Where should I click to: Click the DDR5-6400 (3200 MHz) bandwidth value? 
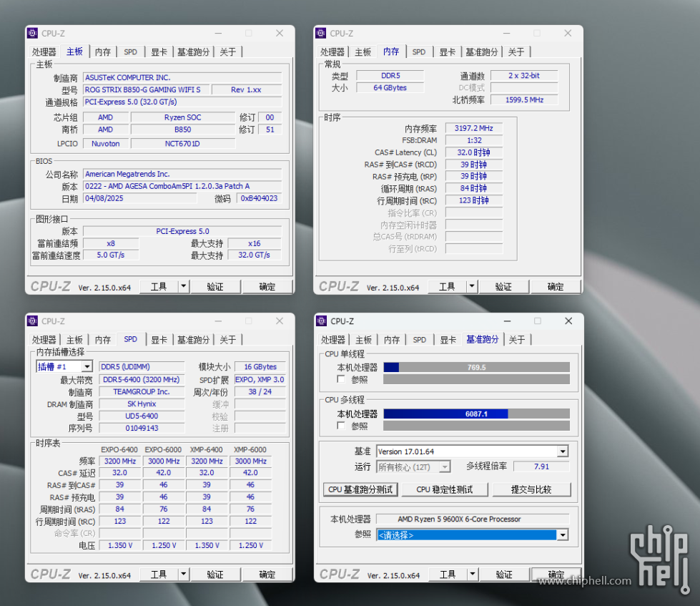click(142, 380)
